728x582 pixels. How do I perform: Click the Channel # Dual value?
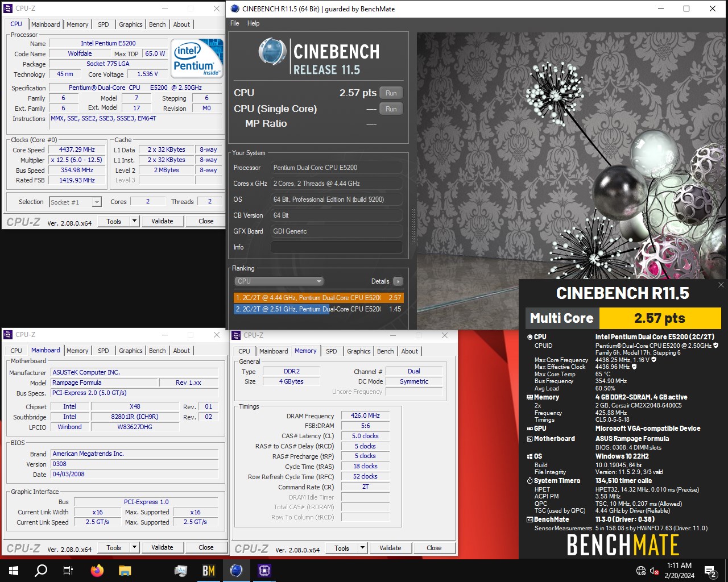[414, 371]
